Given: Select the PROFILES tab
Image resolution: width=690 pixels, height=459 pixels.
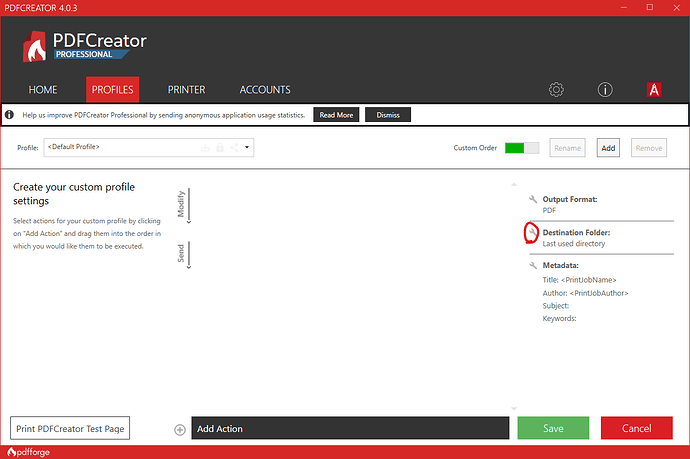Looking at the screenshot, I should (113, 90).
